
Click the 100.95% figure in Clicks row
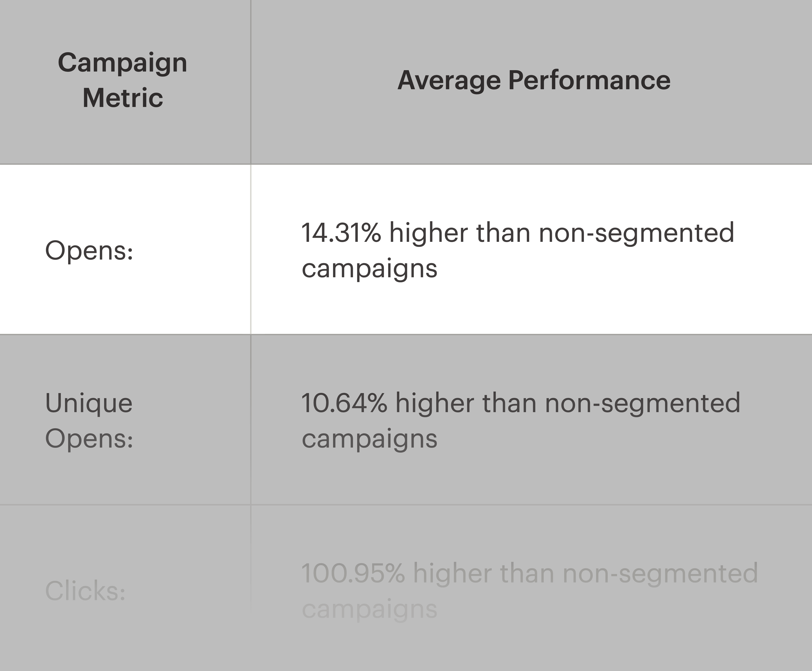pyautogui.click(x=353, y=573)
